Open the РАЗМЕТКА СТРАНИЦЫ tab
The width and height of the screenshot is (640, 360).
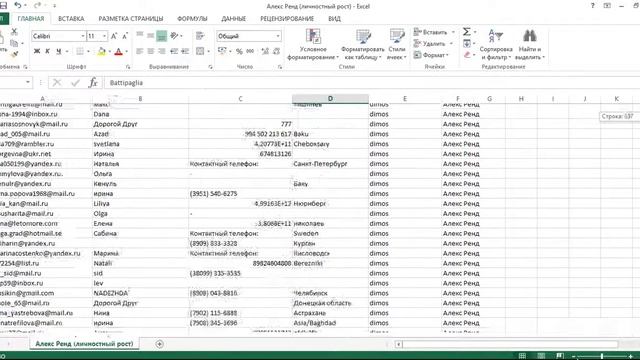131,19
